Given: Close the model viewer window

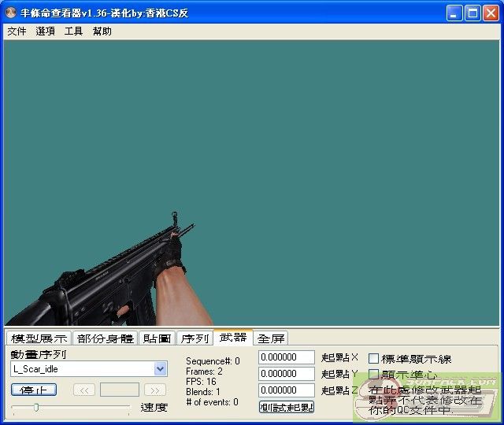Looking at the screenshot, I should click(x=491, y=13).
